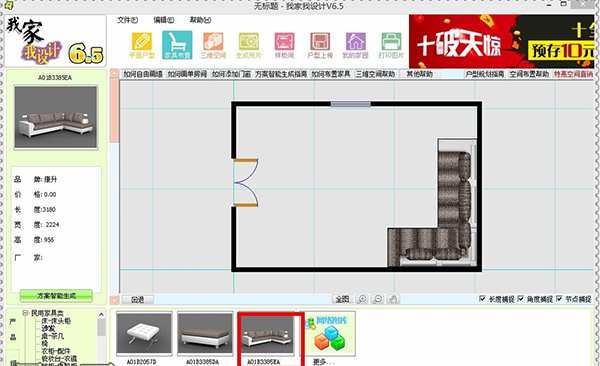Open the 空间布置帮助 tab
Image resolution: width=600 pixels, height=366 pixels.
pos(529,74)
